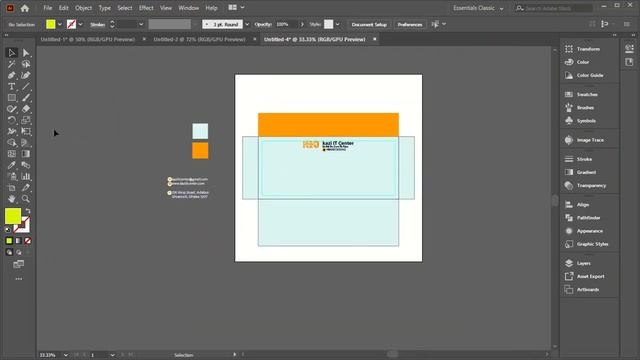Open the File menu
This screenshot has height=360, width=640.
[48, 8]
